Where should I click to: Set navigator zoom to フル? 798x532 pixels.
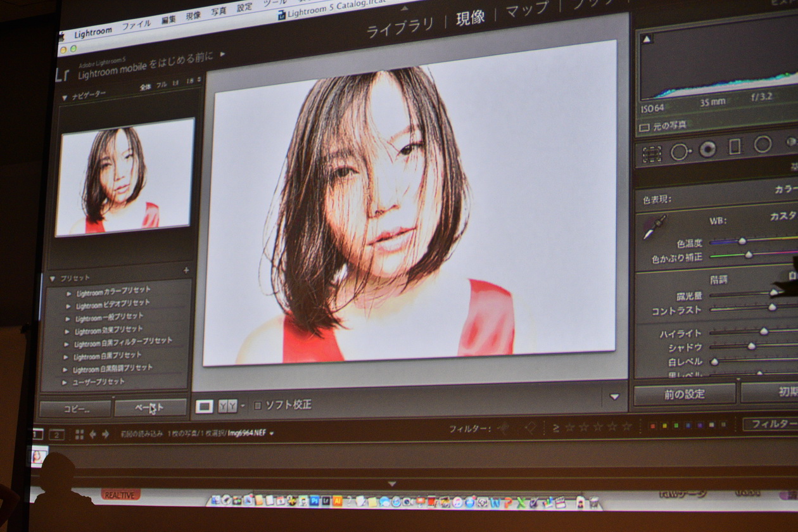coord(161,84)
